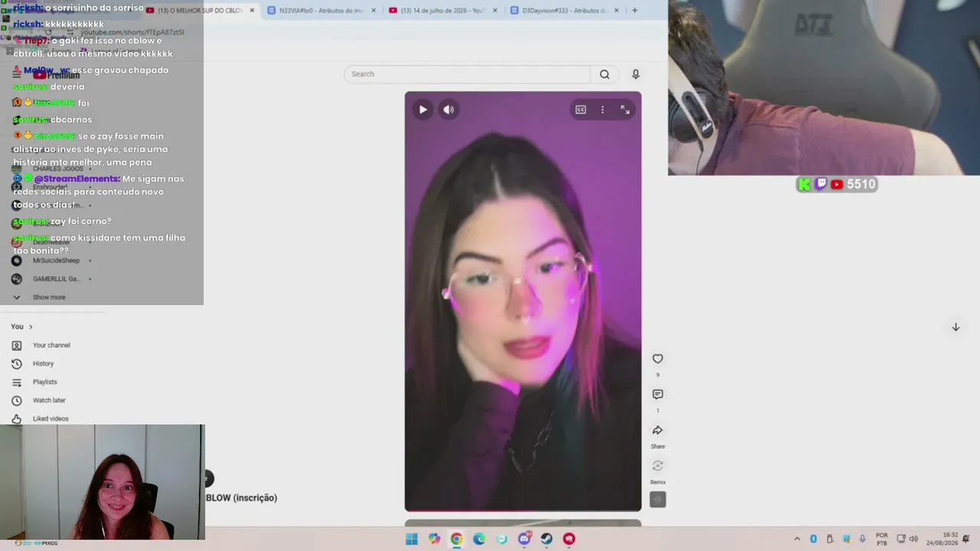The width and height of the screenshot is (980, 551).
Task: Open volume settings in system tray
Action: pos(913,539)
